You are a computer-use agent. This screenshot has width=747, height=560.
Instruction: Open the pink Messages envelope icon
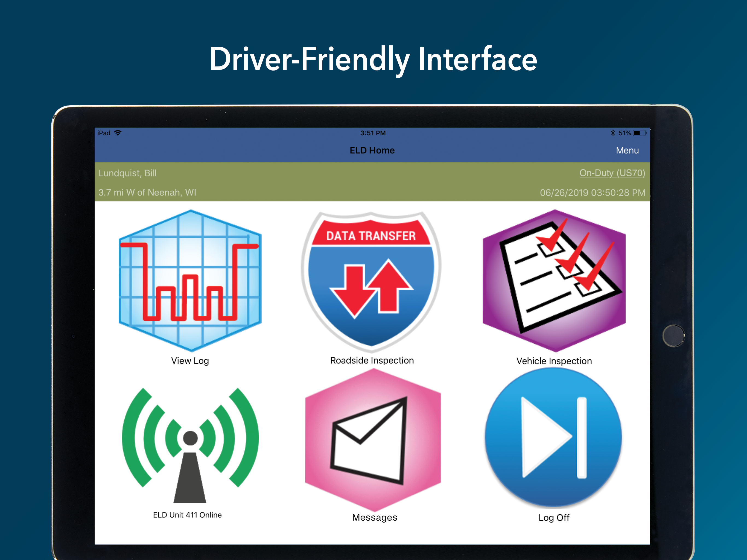pyautogui.click(x=373, y=440)
